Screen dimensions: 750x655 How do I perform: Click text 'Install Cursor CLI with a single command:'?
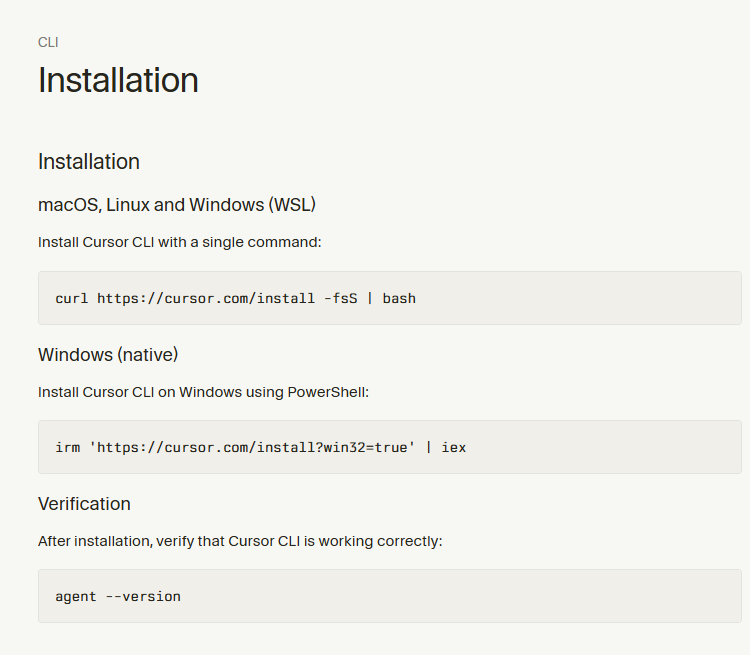coord(179,242)
